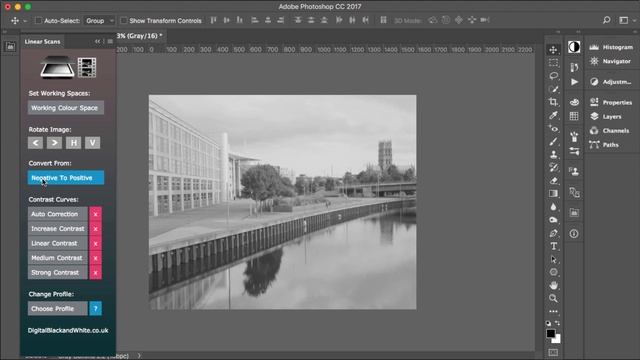Image resolution: width=640 pixels, height=360 pixels.
Task: Select the Hand tool
Action: (x=553, y=285)
